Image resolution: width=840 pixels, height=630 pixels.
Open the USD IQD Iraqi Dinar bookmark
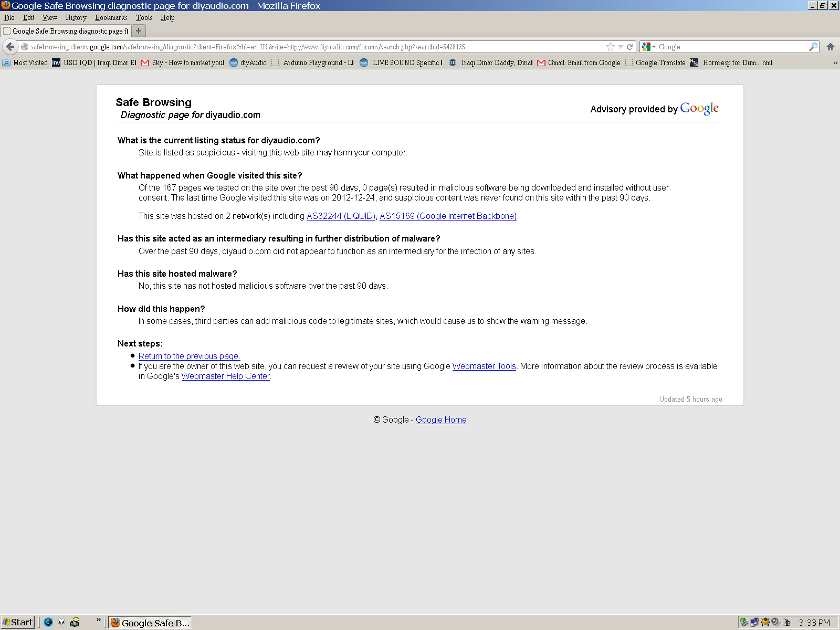(x=94, y=62)
